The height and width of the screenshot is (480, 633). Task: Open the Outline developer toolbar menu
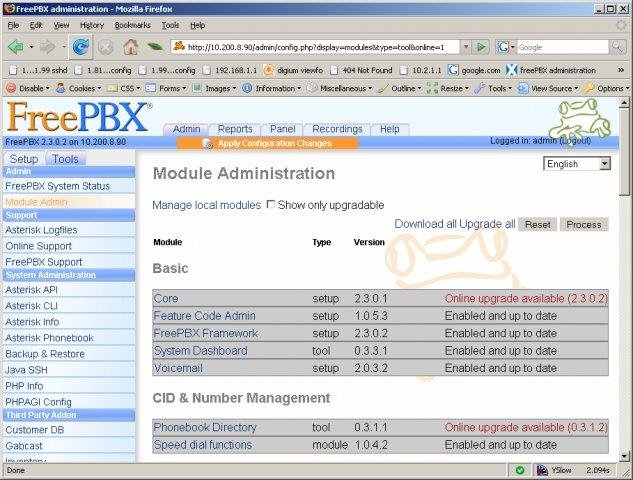click(400, 88)
